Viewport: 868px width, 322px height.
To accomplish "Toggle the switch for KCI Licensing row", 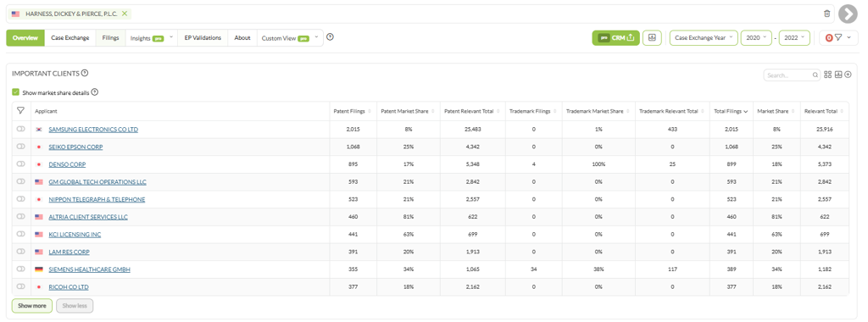I will (x=21, y=234).
